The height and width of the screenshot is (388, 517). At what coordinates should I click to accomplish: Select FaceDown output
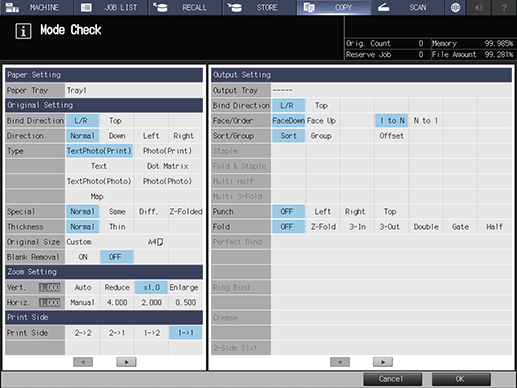pos(288,121)
